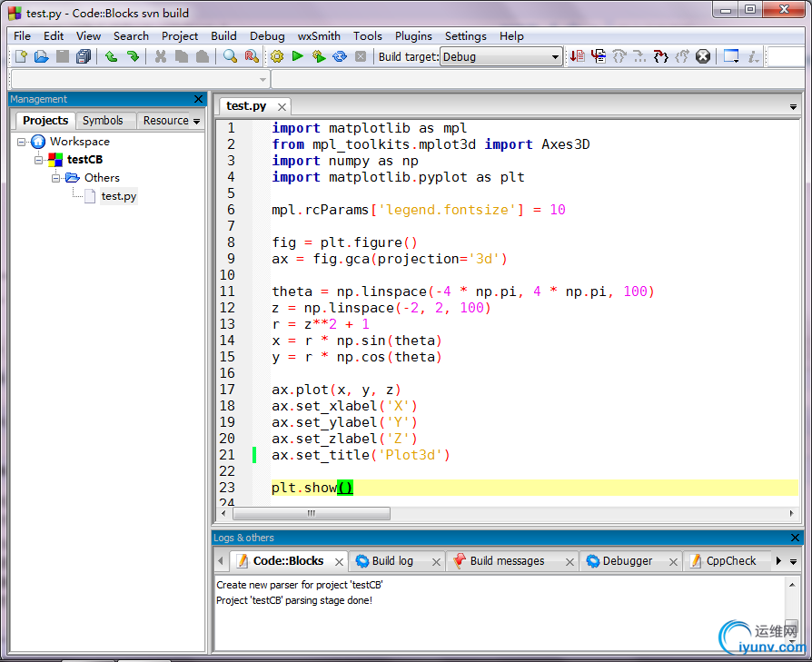
Task: Open the wxSmith menu
Action: click(x=319, y=36)
